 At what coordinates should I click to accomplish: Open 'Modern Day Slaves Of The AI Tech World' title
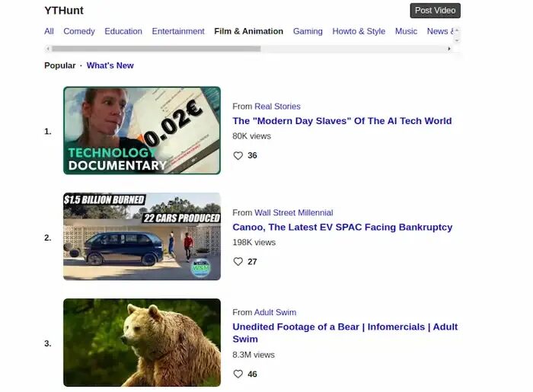pyautogui.click(x=342, y=121)
